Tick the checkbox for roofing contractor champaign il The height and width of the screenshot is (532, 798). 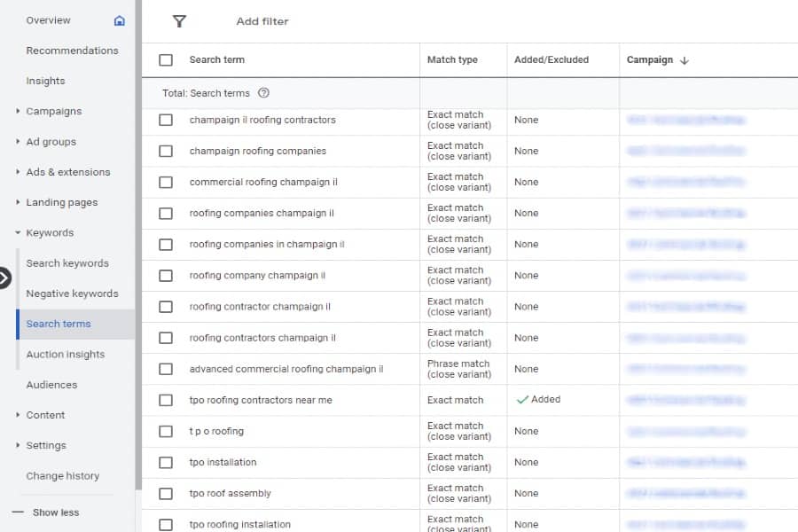[166, 307]
